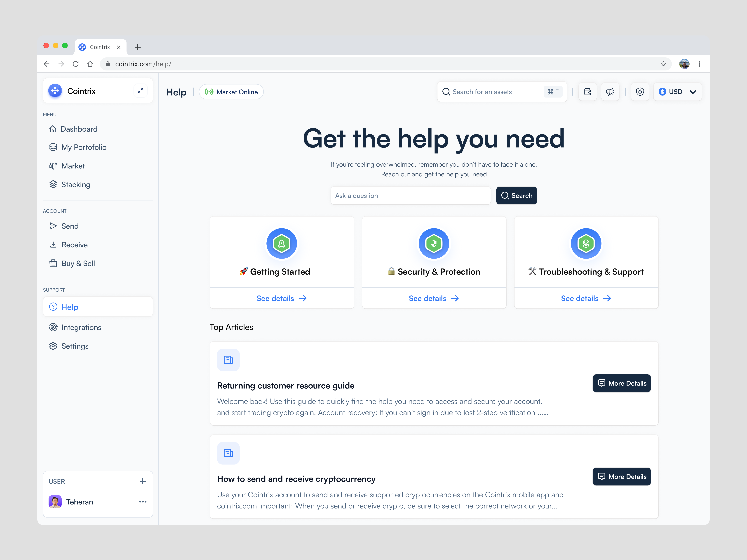This screenshot has height=560, width=747.
Task: Click the Getting Started rocket shield icon
Action: click(282, 243)
